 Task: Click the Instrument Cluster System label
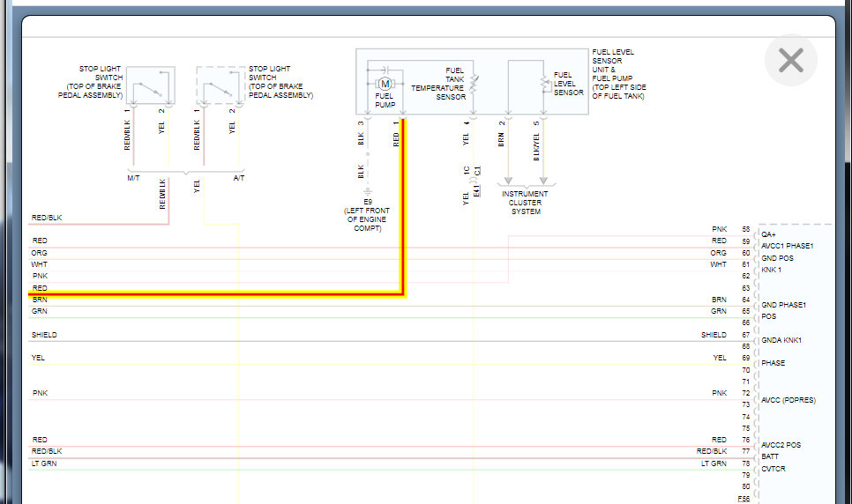point(525,203)
